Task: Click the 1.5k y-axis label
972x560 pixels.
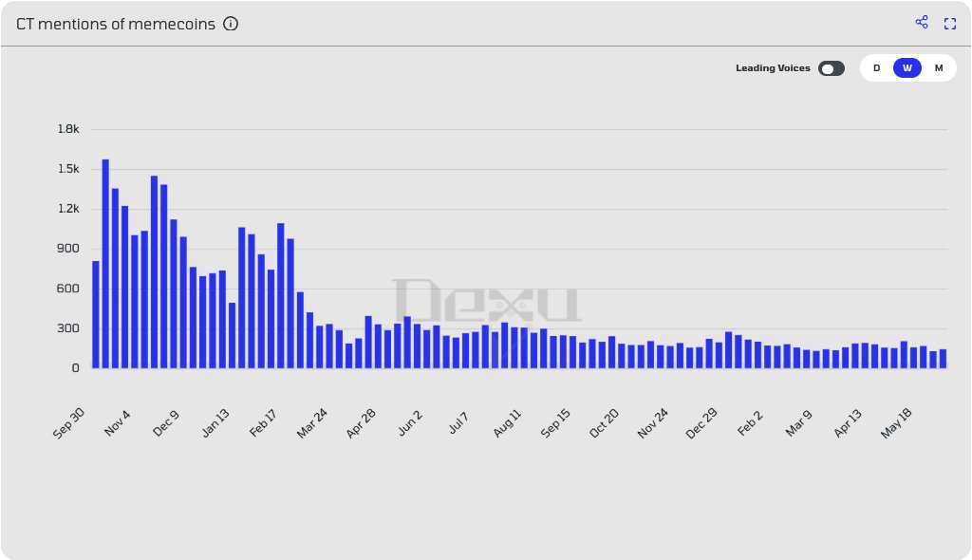Action: pos(68,169)
